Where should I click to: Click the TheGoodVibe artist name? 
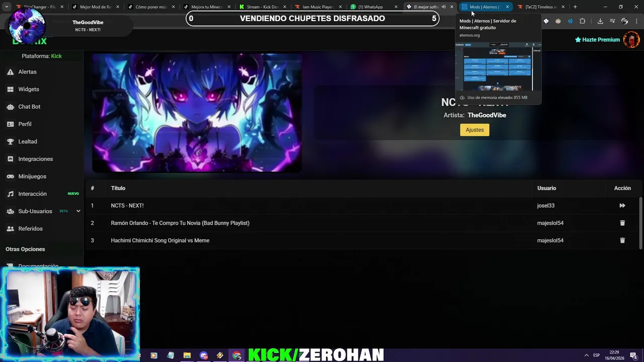click(x=487, y=115)
